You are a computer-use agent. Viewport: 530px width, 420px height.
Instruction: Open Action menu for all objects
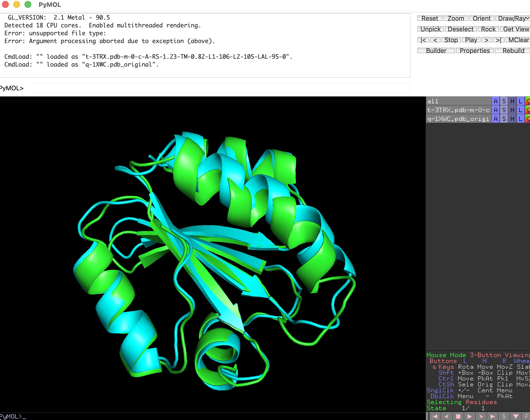coord(495,101)
